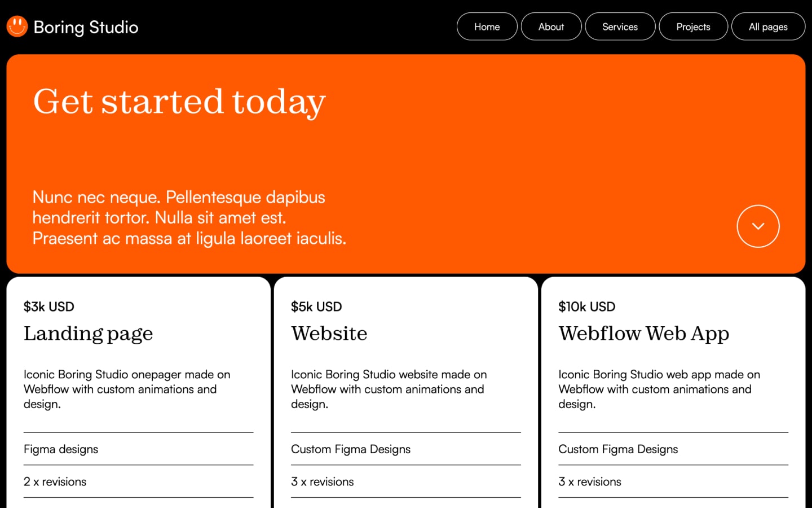Click the $10k USD price label
812x508 pixels.
pos(586,306)
